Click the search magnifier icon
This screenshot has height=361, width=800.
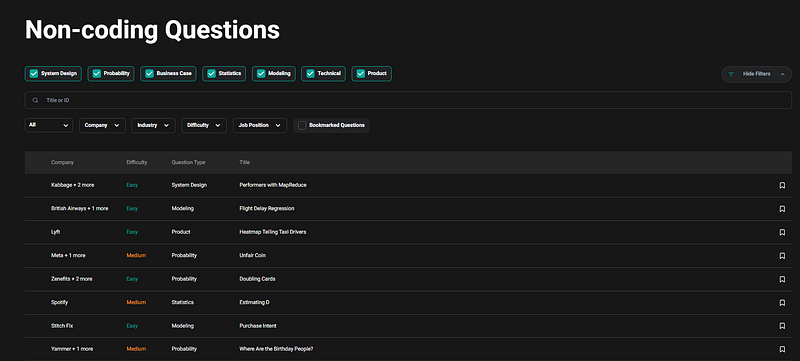click(x=35, y=100)
